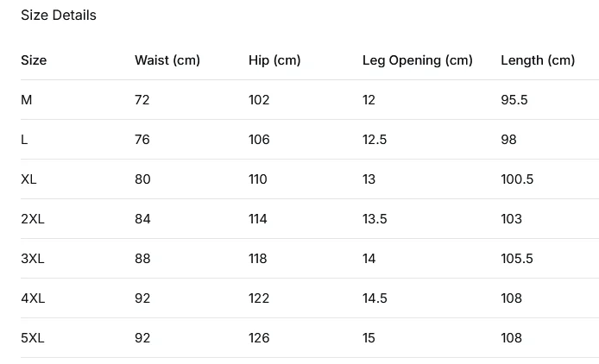599x364 pixels.
Task: Select hip value 118 in 3XL row
Action: pos(258,259)
